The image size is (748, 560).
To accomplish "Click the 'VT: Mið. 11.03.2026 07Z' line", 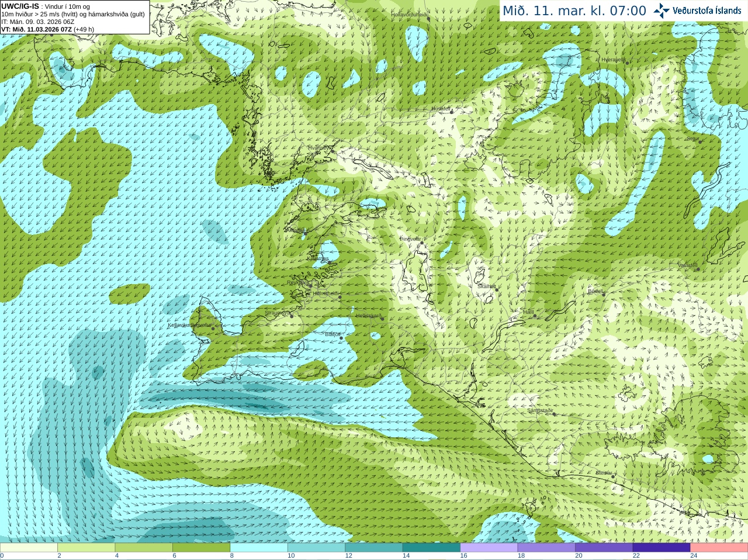I will click(x=47, y=29).
